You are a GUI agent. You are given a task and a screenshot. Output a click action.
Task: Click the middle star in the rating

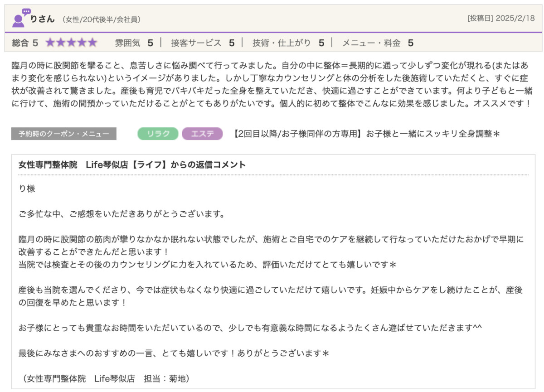click(71, 43)
